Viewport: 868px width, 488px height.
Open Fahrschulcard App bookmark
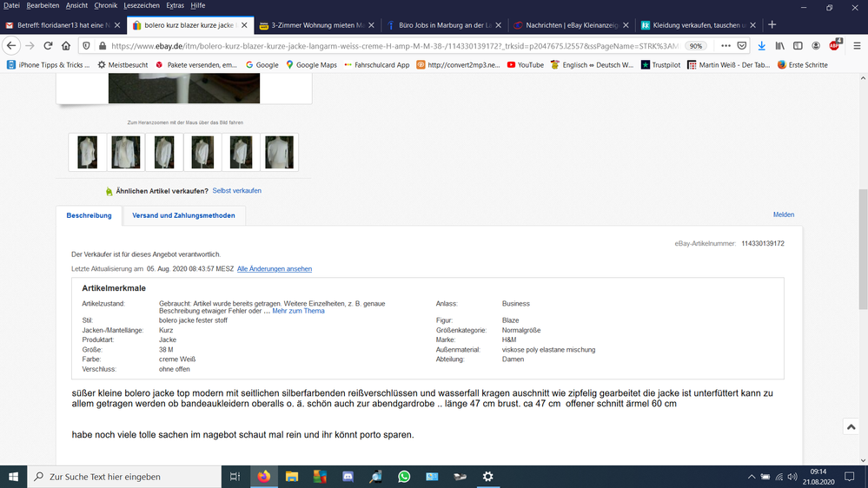pos(376,65)
